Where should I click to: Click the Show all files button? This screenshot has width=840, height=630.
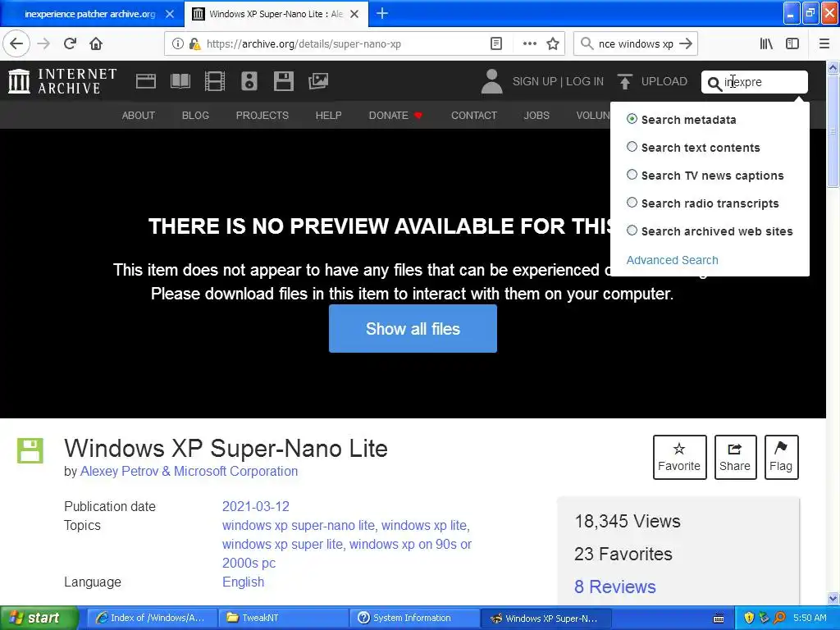(x=413, y=328)
